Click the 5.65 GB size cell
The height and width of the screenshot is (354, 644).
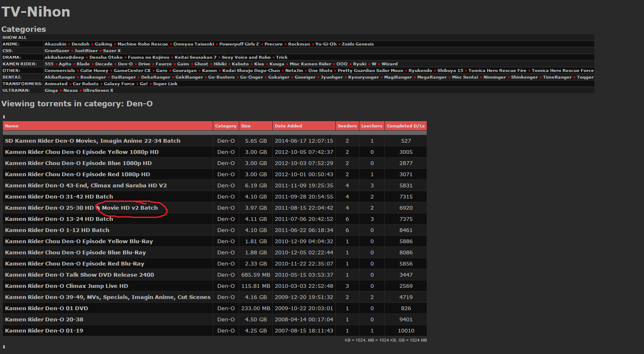click(x=256, y=141)
